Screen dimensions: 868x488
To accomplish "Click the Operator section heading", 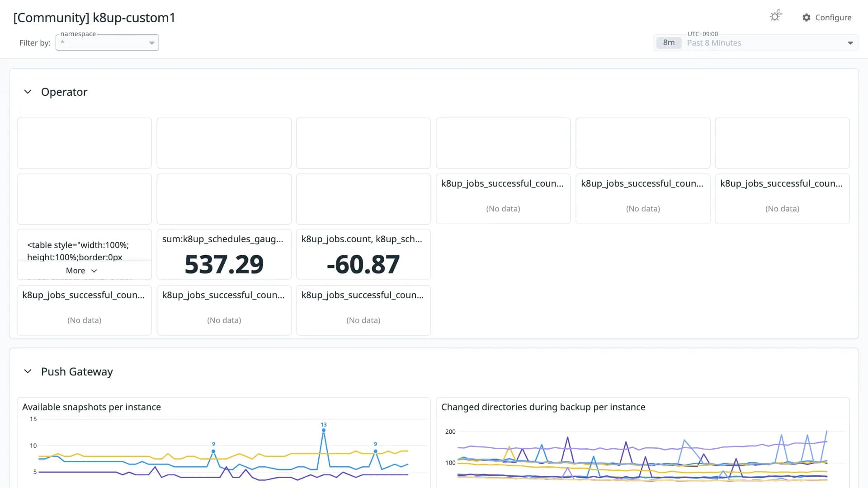I will point(64,92).
